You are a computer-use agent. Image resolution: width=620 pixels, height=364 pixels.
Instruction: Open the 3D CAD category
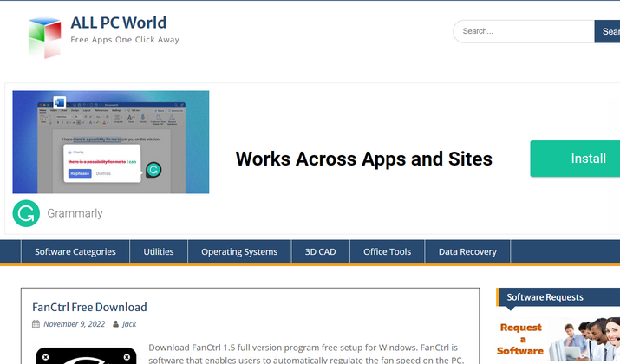point(320,252)
